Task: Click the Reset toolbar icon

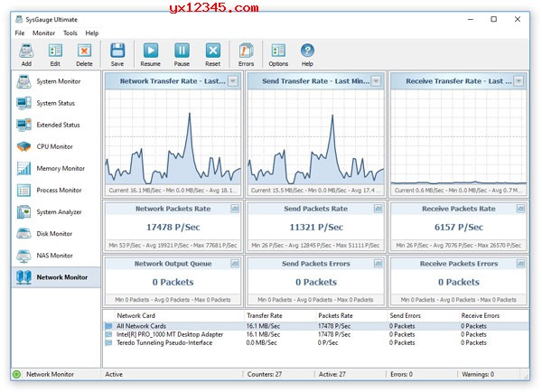Action: [x=212, y=51]
